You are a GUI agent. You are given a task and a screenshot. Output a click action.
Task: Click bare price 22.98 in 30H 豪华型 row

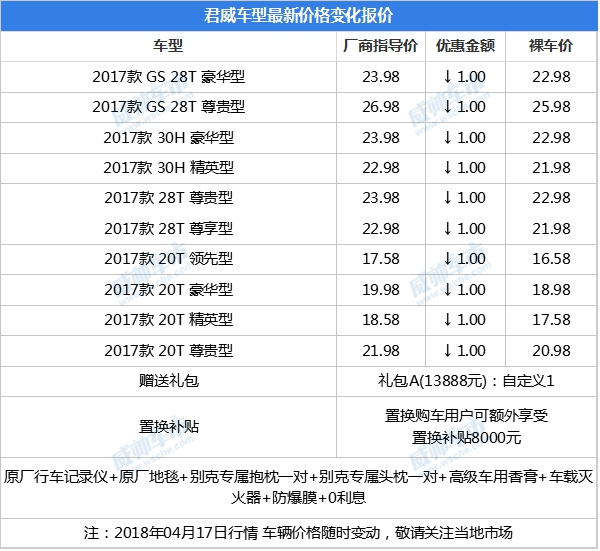click(x=551, y=138)
